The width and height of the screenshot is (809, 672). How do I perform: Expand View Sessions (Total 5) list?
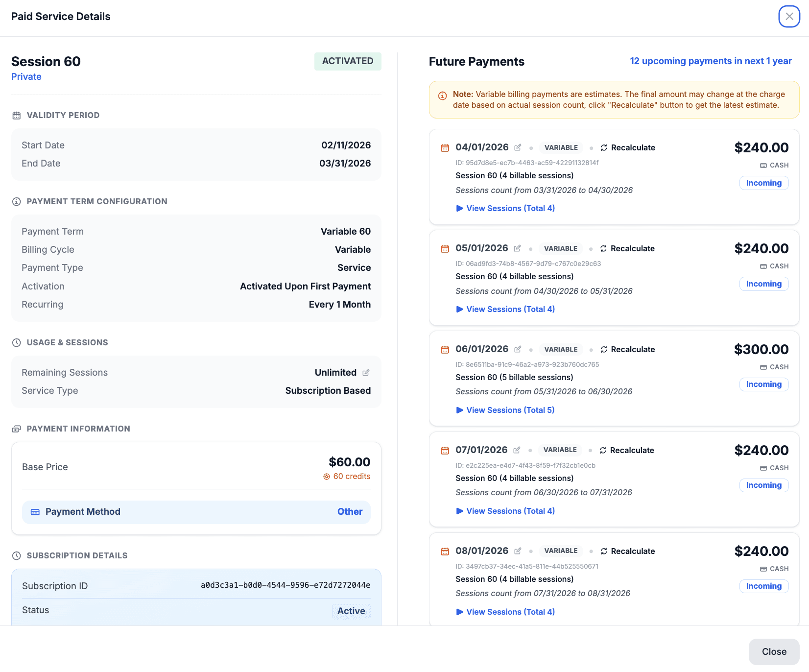pos(505,410)
